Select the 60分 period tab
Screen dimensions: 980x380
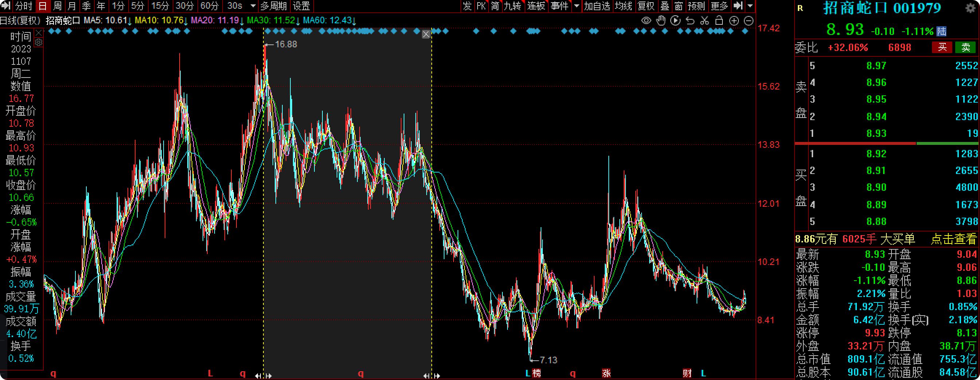click(209, 6)
